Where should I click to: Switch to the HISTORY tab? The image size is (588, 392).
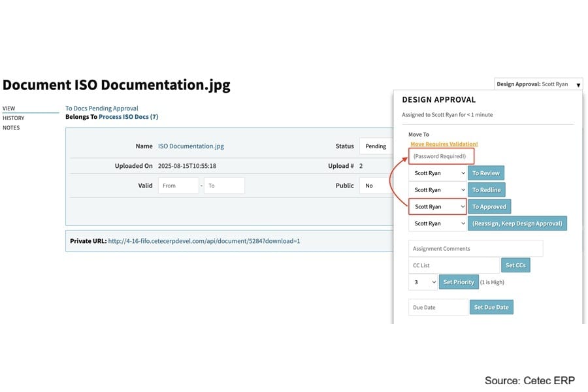[12, 118]
